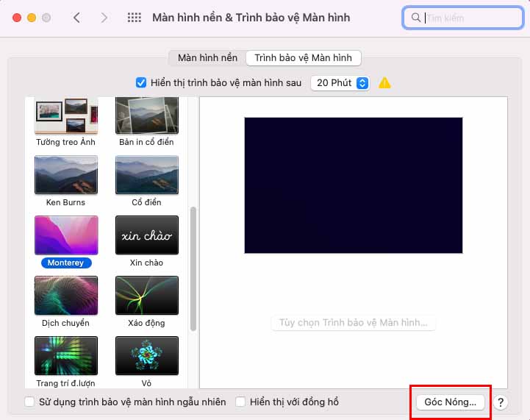The height and width of the screenshot is (420, 530).
Task: Click the dark screensaver preview area
Action: coord(354,185)
